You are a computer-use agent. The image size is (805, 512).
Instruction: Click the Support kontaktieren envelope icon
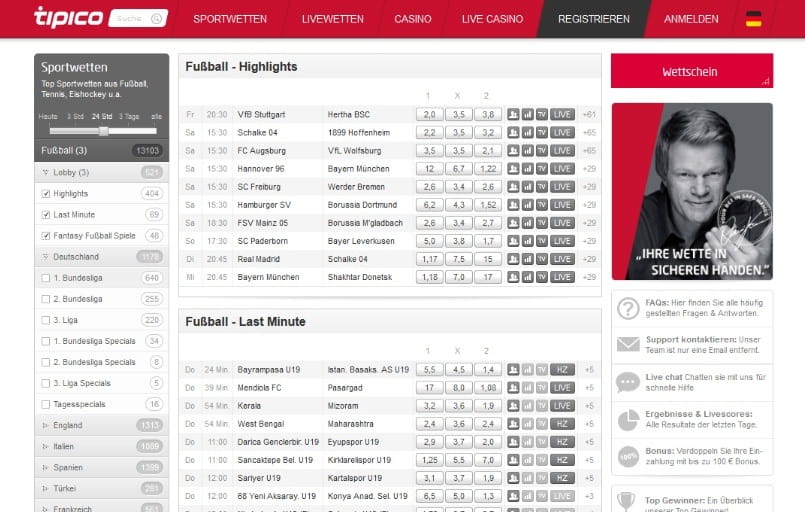pos(628,345)
